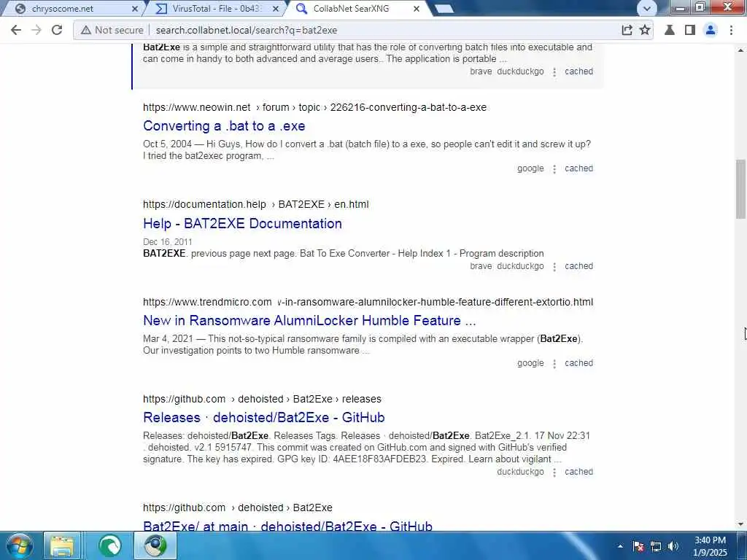
Task: Close the chrysocome.net tab
Action: (x=135, y=9)
